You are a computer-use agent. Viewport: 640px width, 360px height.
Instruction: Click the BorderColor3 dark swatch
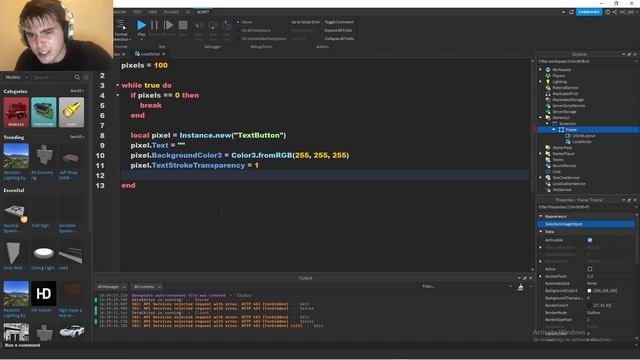pos(589,305)
